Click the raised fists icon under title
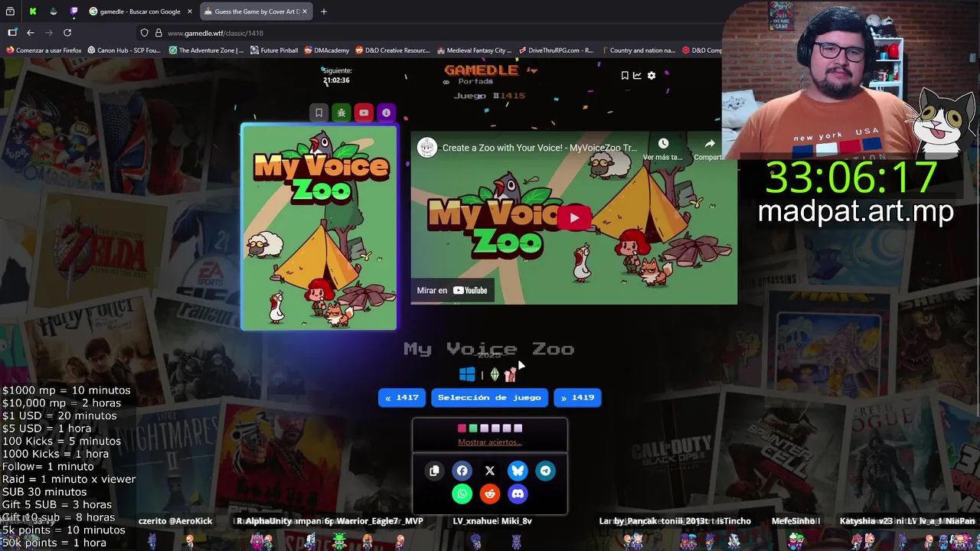Viewport: 980px width, 551px height. 510,374
